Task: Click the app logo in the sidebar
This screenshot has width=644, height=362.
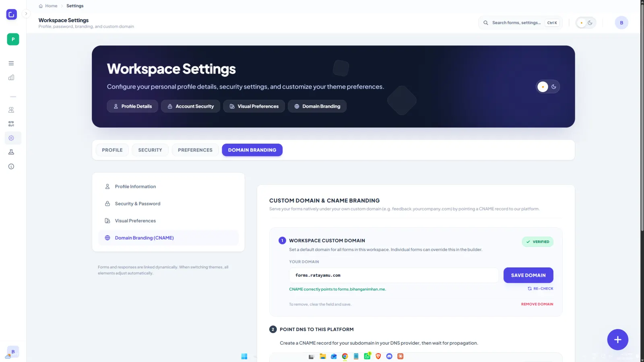Action: pyautogui.click(x=12, y=14)
